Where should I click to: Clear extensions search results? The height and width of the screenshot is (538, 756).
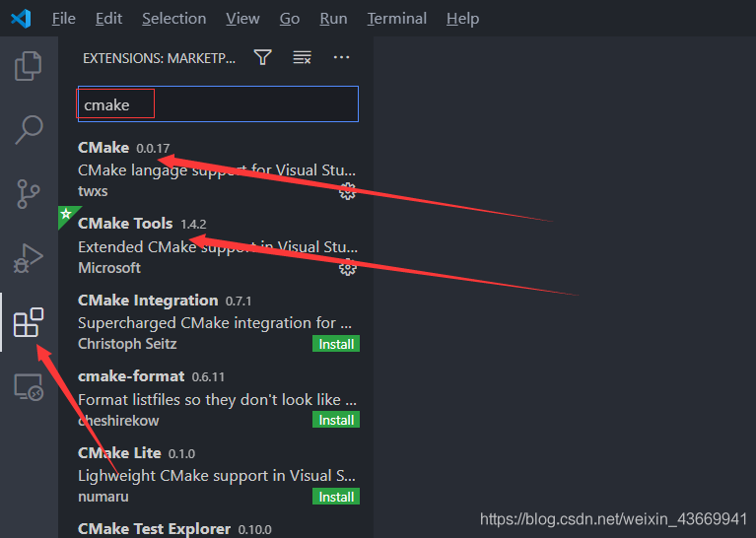click(x=303, y=57)
